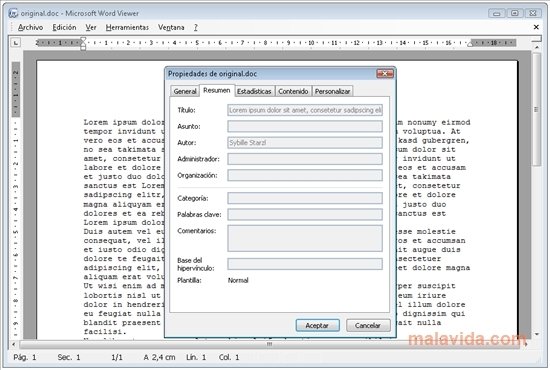Click the Título input field

pyautogui.click(x=305, y=110)
